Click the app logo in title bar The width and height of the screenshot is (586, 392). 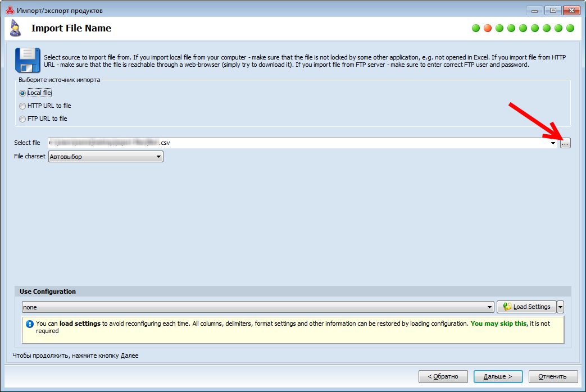[10, 11]
